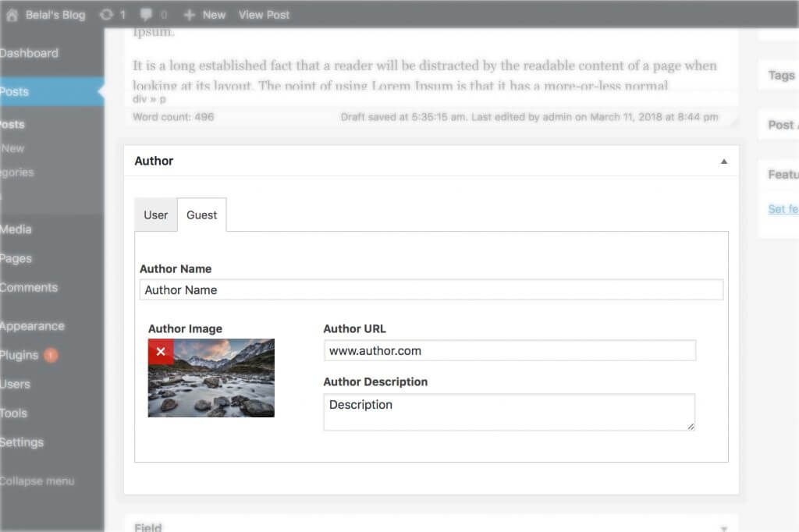Open the comments bubble icon in the admin bar

145,15
